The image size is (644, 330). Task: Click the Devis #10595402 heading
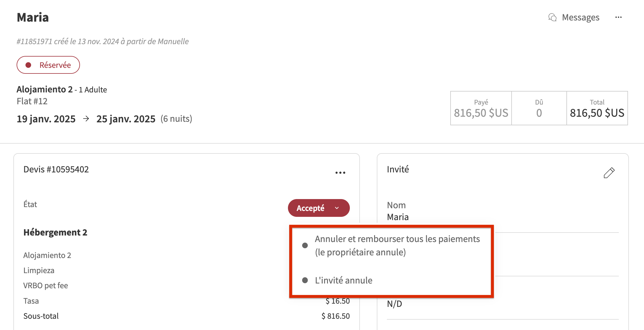tap(56, 169)
